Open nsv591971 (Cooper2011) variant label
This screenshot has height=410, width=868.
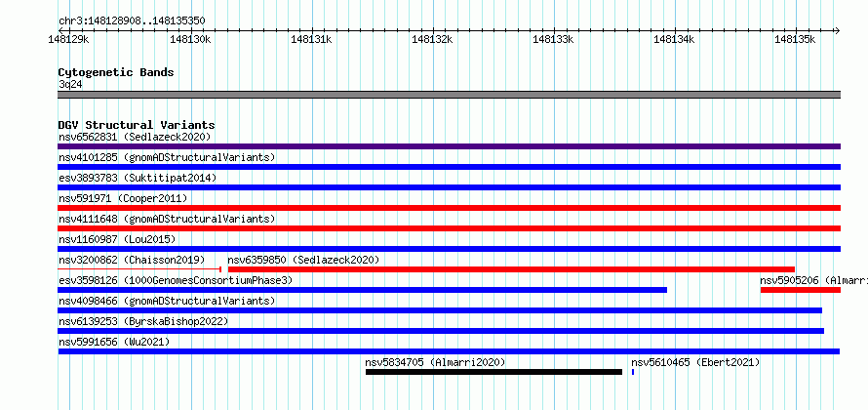(123, 198)
